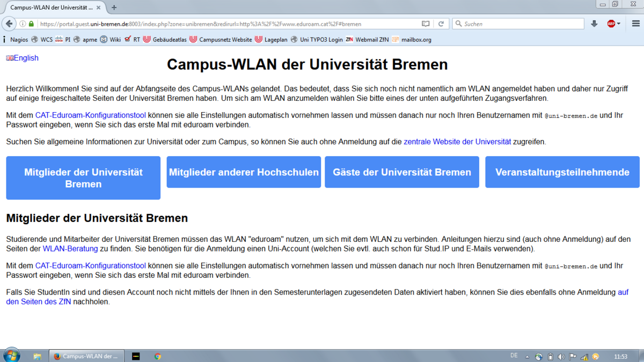Open the Nagios bookmark

19,39
